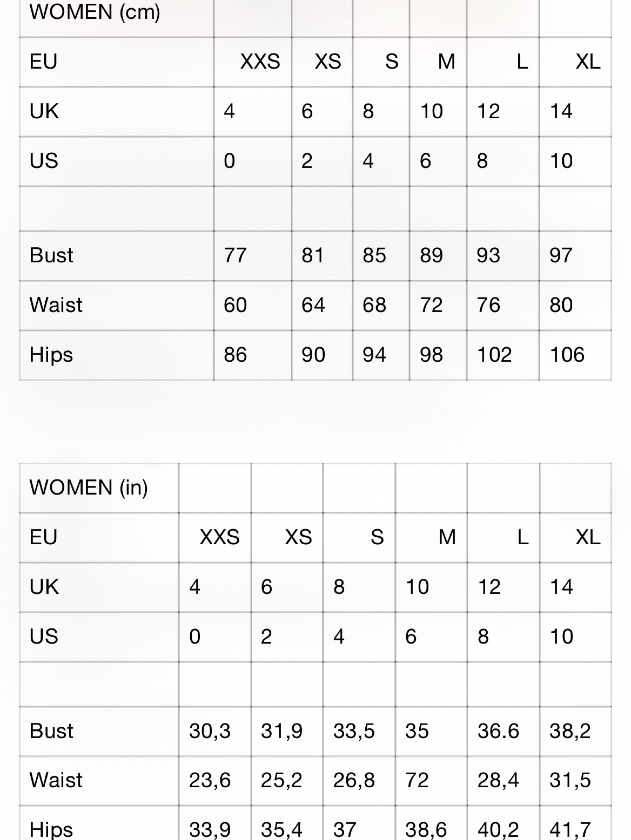This screenshot has width=631, height=840.
Task: Select Hips 102 in cm table
Action: pos(494,355)
